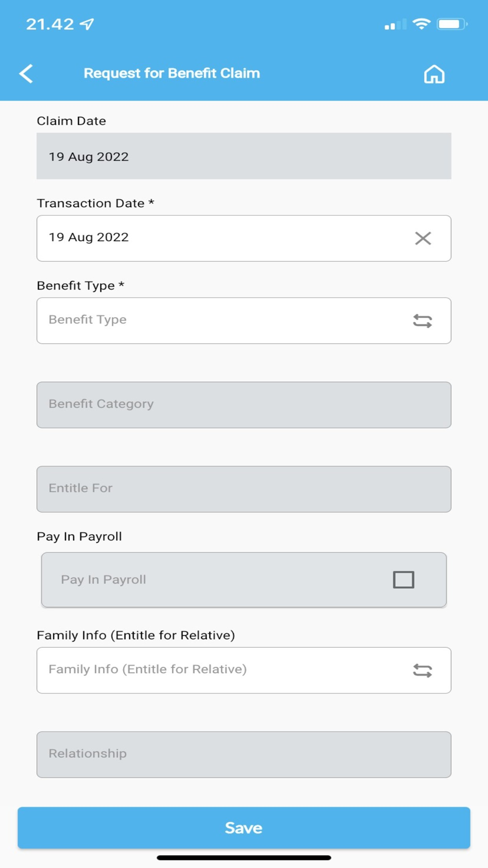Tap the Request for Benefit Claim title
This screenshot has width=488, height=868.
click(x=172, y=73)
